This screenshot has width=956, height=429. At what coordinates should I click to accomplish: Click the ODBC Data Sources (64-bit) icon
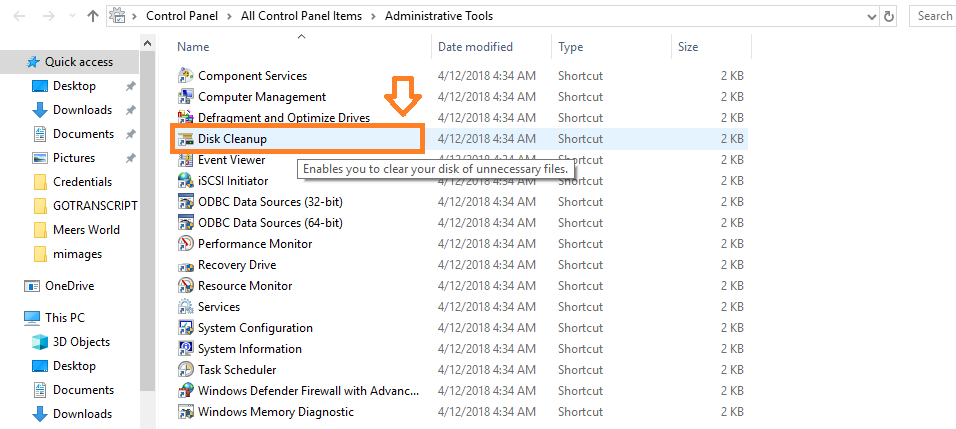pyautogui.click(x=185, y=223)
